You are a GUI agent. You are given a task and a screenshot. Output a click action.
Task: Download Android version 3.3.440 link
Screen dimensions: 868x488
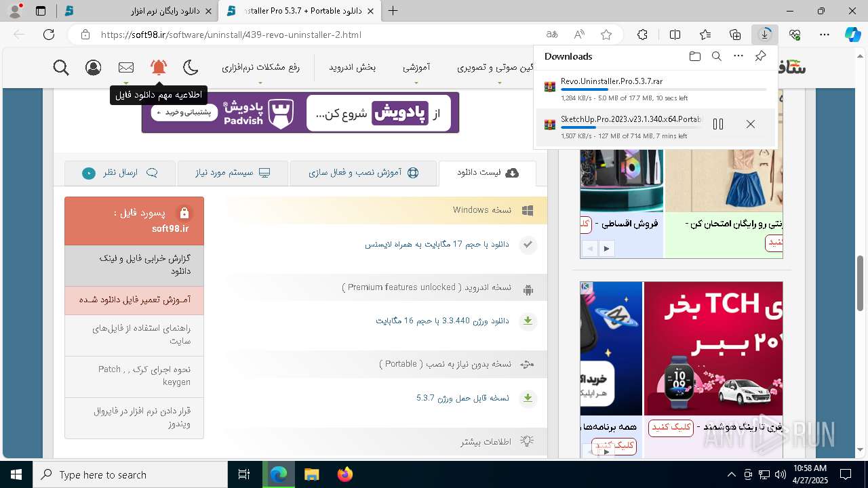442,321
